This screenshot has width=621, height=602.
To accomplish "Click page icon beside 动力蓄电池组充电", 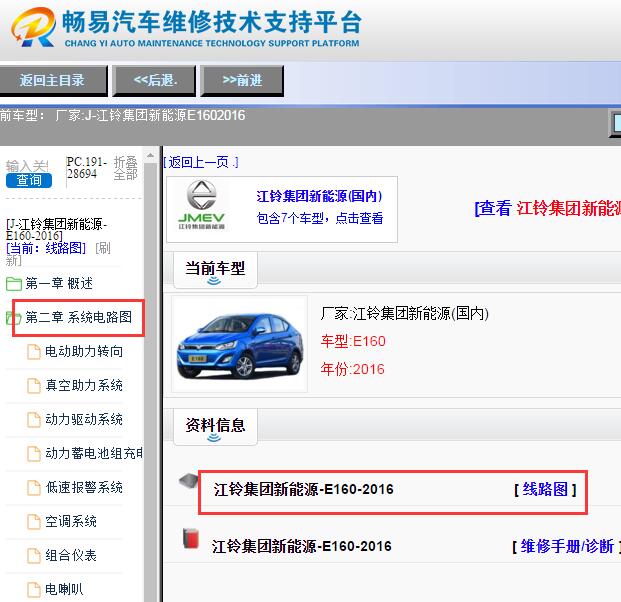I will pos(34,454).
